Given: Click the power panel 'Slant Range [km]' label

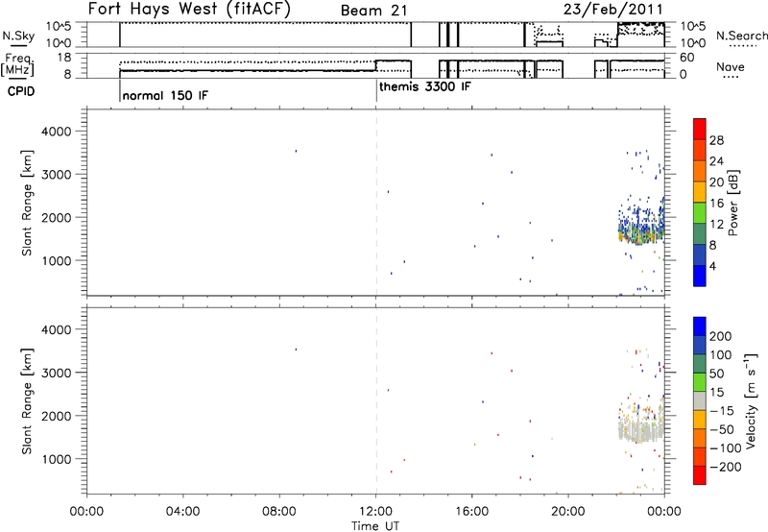Looking at the screenshot, I should click(27, 203).
